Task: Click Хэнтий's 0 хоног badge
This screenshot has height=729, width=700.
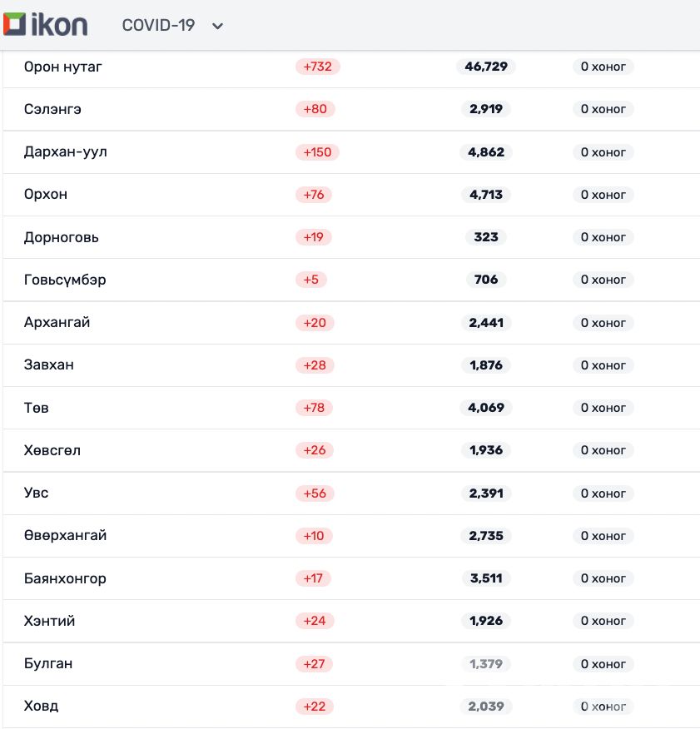Action: 603,621
